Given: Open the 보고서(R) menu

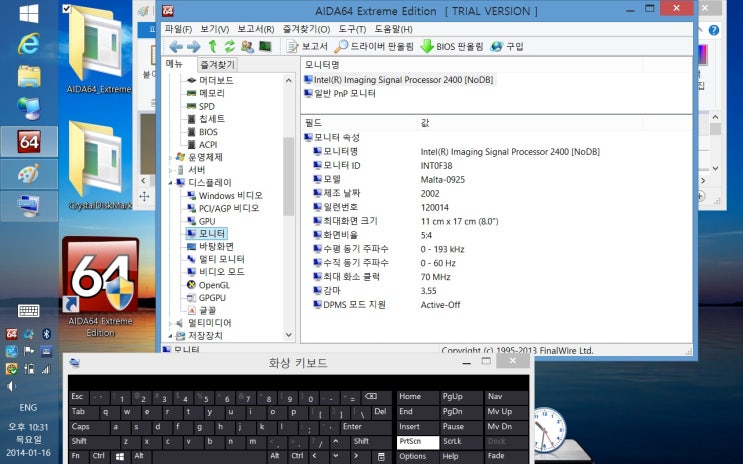Looking at the screenshot, I should 256,29.
